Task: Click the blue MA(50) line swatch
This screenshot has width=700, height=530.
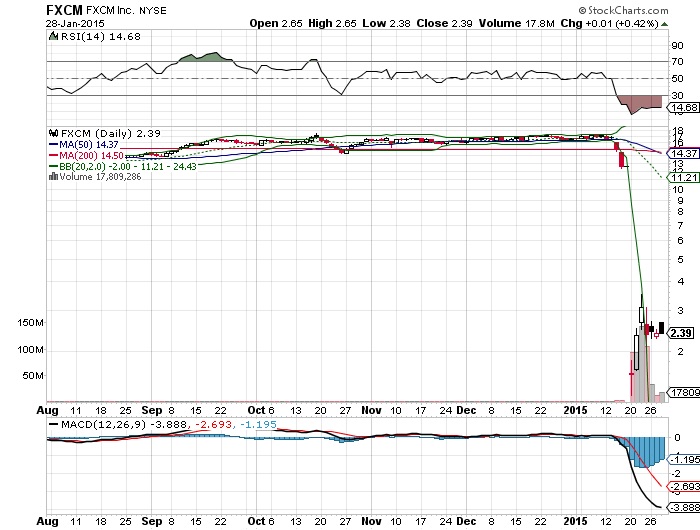Action: (x=53, y=145)
